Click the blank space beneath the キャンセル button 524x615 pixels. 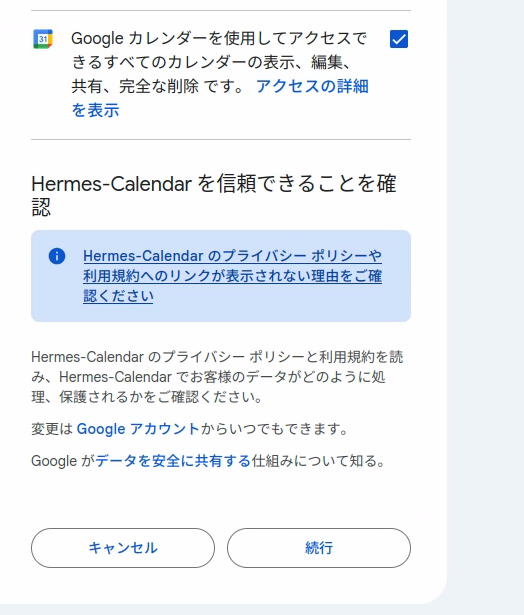[x=123, y=586]
